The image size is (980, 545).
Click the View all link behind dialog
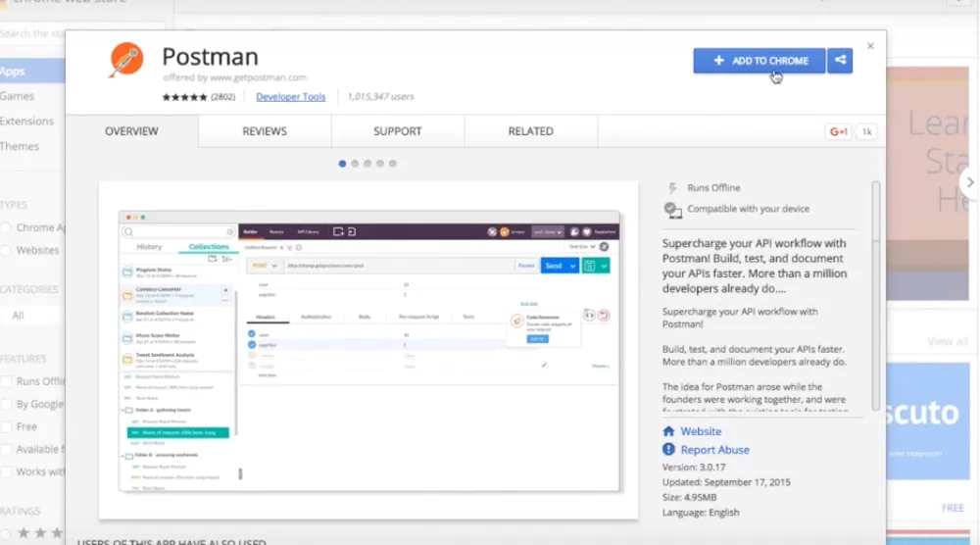coord(948,341)
